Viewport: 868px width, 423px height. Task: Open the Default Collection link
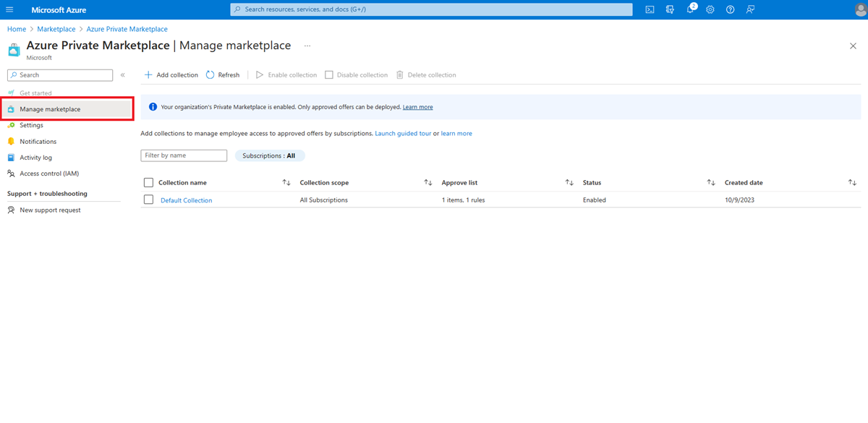[186, 200]
